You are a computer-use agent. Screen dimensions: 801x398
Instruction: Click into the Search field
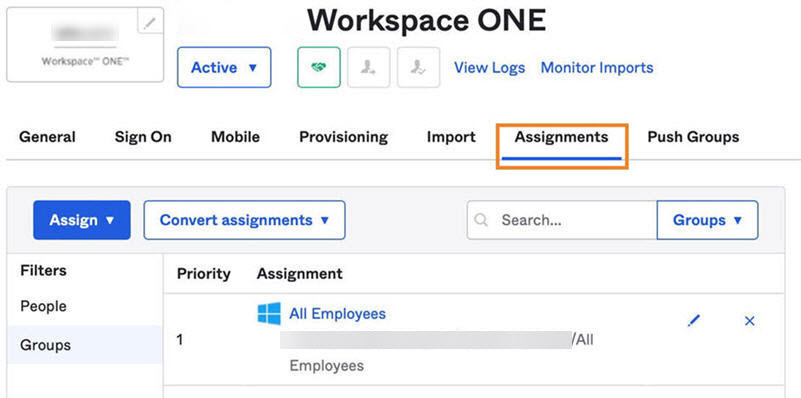561,220
